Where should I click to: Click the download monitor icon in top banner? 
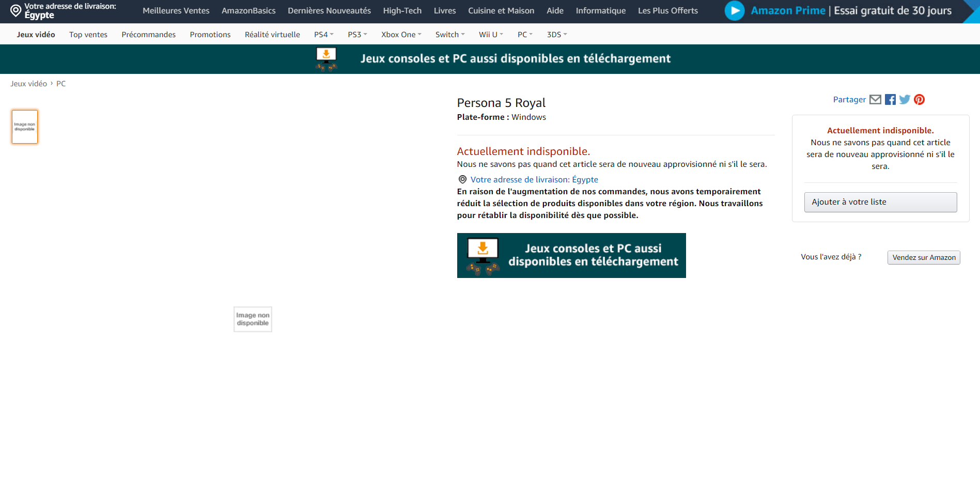point(326,59)
